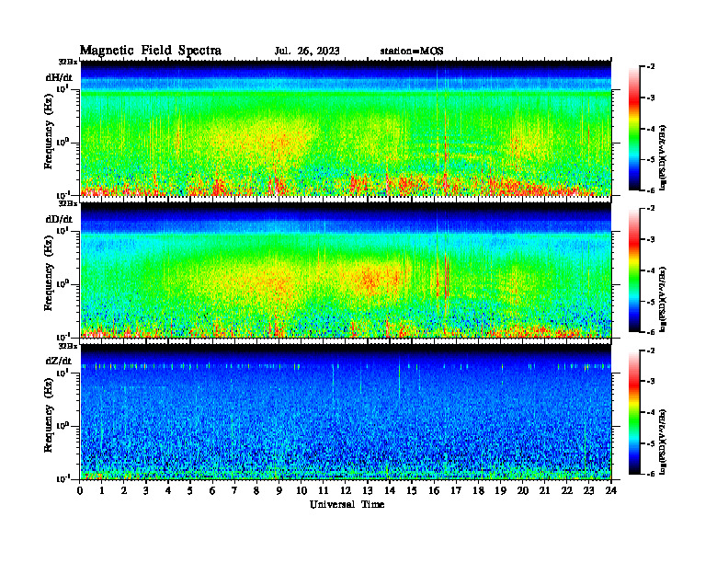Click the "Magnetic Field Spectra" title
The height and width of the screenshot is (563, 728).
[151, 51]
